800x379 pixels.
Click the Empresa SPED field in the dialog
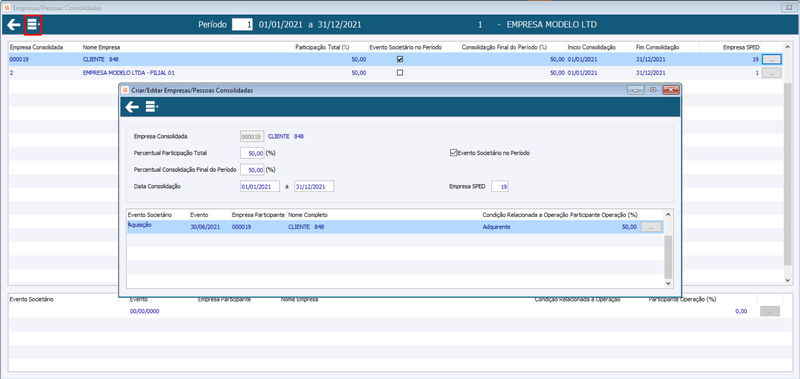pos(500,187)
